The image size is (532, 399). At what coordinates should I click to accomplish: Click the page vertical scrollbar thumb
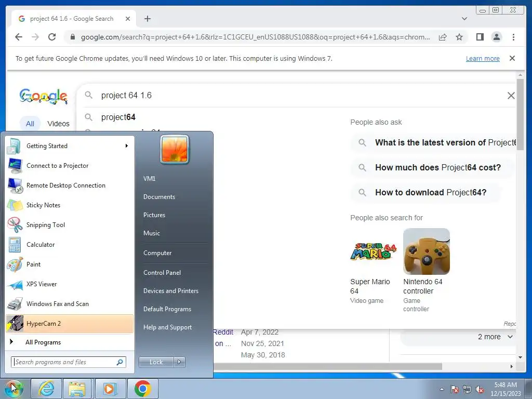point(520,114)
